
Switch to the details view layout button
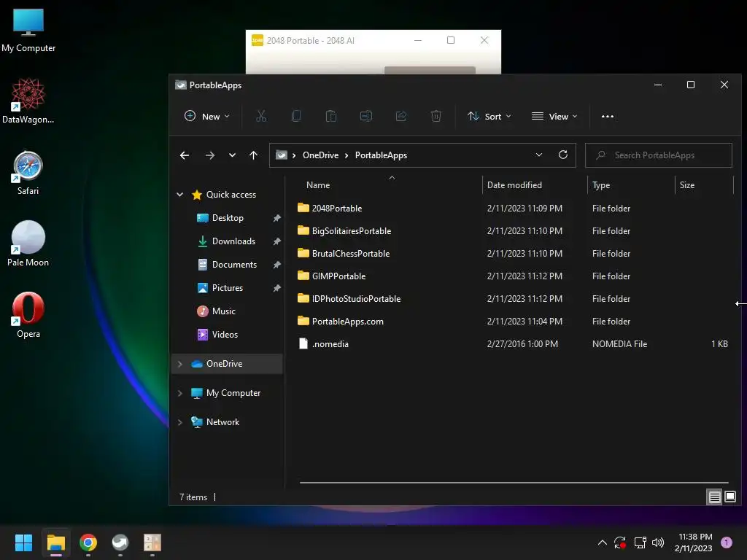click(x=715, y=497)
